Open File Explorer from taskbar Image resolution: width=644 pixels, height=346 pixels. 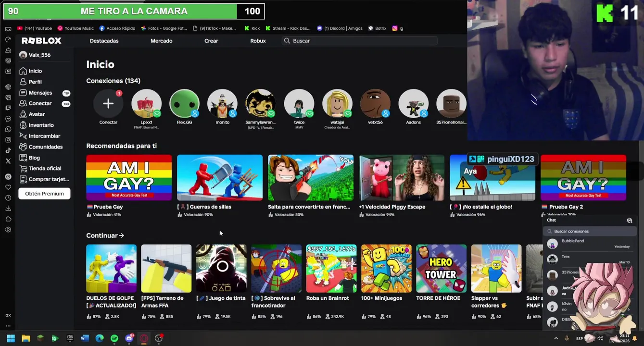pyautogui.click(x=25, y=338)
